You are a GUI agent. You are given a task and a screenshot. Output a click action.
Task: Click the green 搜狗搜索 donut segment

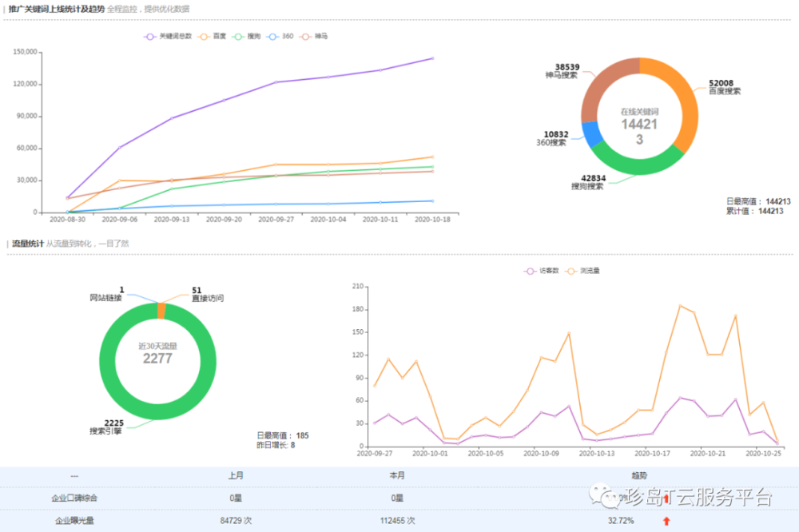point(637,164)
